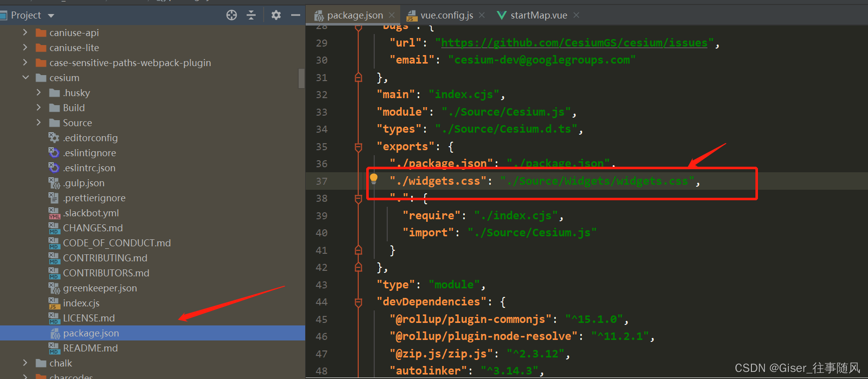Viewport: 868px width, 379px height.
Task: Click line number 37 in the gutter
Action: [x=322, y=181]
